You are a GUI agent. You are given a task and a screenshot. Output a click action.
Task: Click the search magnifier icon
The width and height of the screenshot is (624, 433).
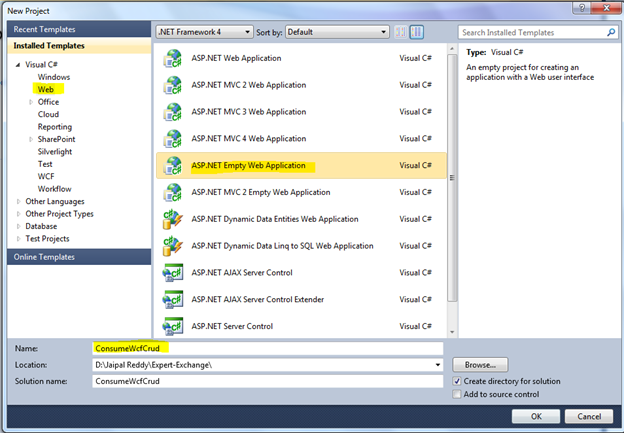(x=611, y=32)
